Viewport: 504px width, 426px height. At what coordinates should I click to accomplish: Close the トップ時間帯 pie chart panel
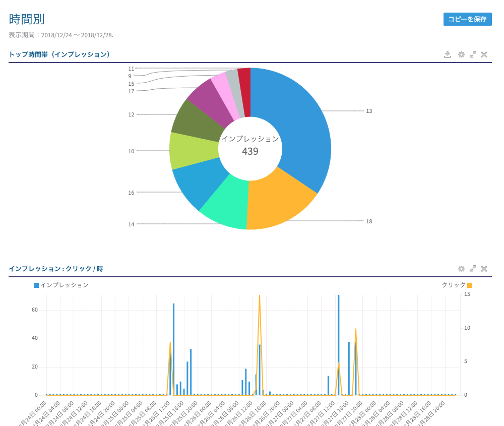(x=484, y=54)
